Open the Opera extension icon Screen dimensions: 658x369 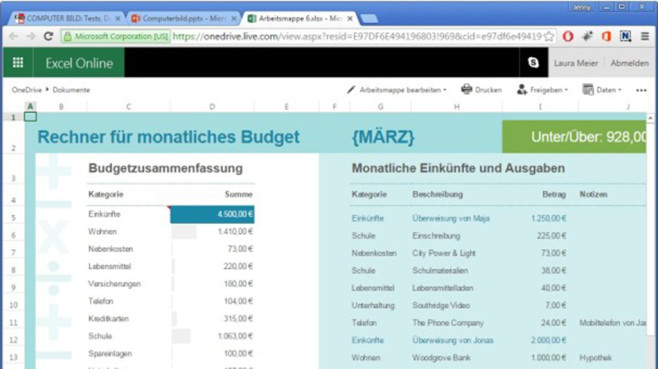click(568, 37)
